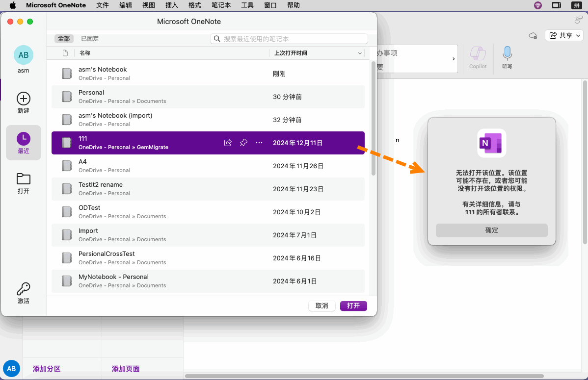Start dictation with the 听写 microphone icon
Image resolution: width=588 pixels, height=380 pixels.
coord(507,53)
